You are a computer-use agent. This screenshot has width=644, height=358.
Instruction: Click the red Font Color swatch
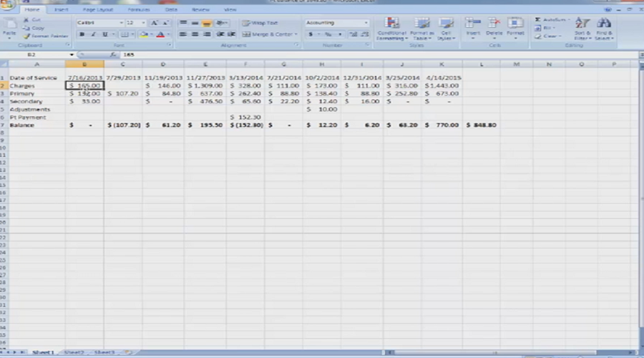tap(161, 34)
